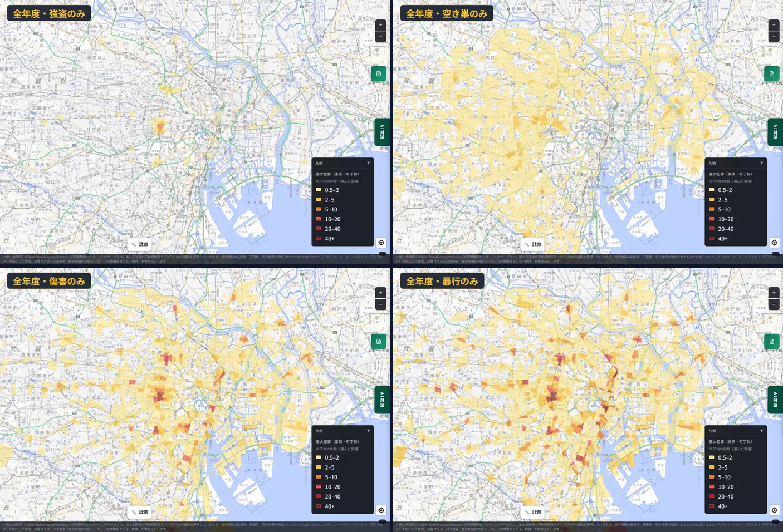
Task: Generate a report from the 強盗のみ map
Action: [x=379, y=73]
